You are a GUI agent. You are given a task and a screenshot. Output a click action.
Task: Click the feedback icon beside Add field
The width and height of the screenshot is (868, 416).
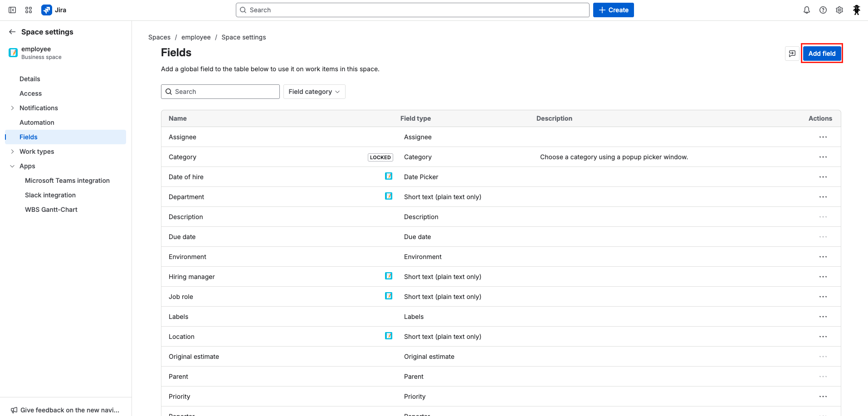click(792, 54)
